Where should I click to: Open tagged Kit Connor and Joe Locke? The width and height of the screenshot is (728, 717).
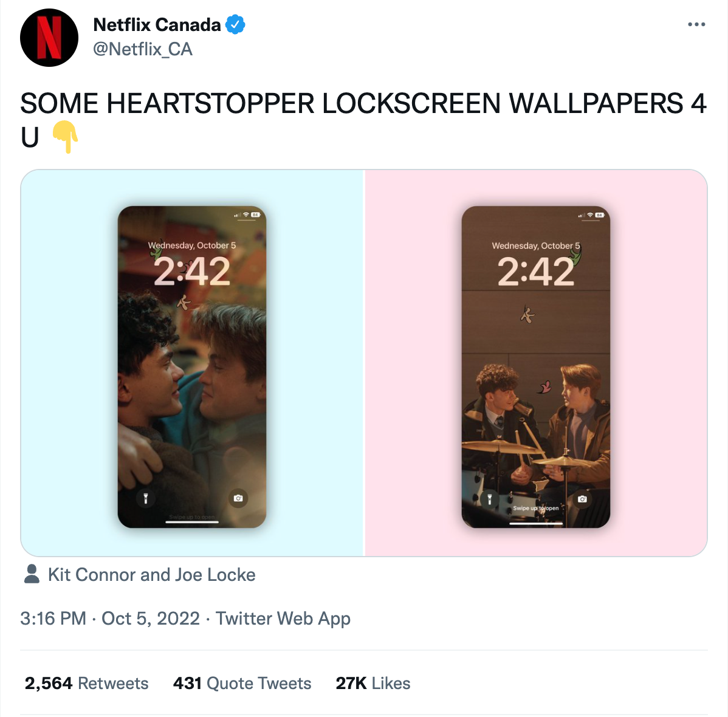tap(152, 575)
